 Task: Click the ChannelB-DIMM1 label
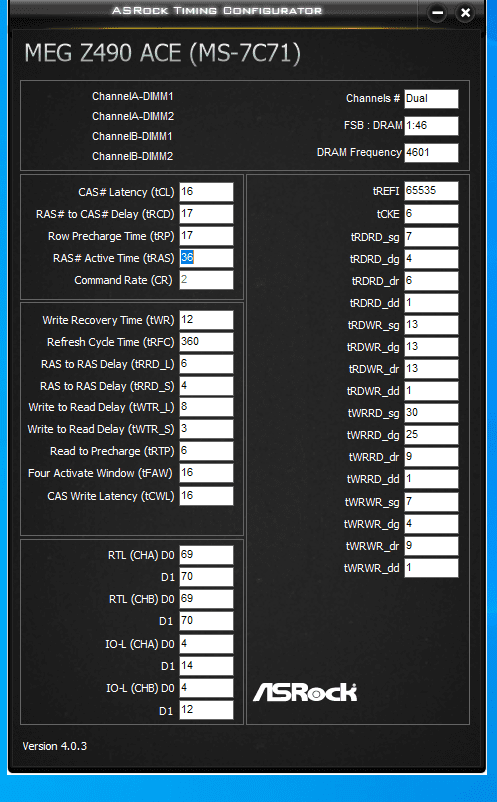point(132,136)
